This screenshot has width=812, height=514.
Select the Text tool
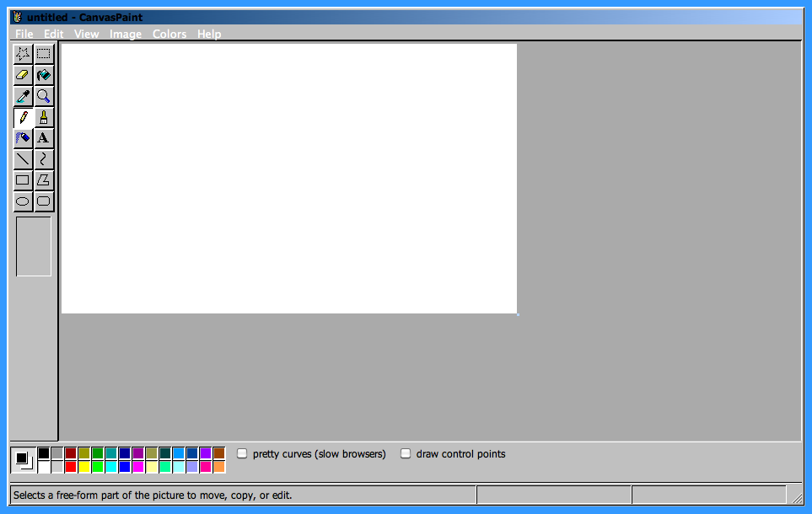44,138
